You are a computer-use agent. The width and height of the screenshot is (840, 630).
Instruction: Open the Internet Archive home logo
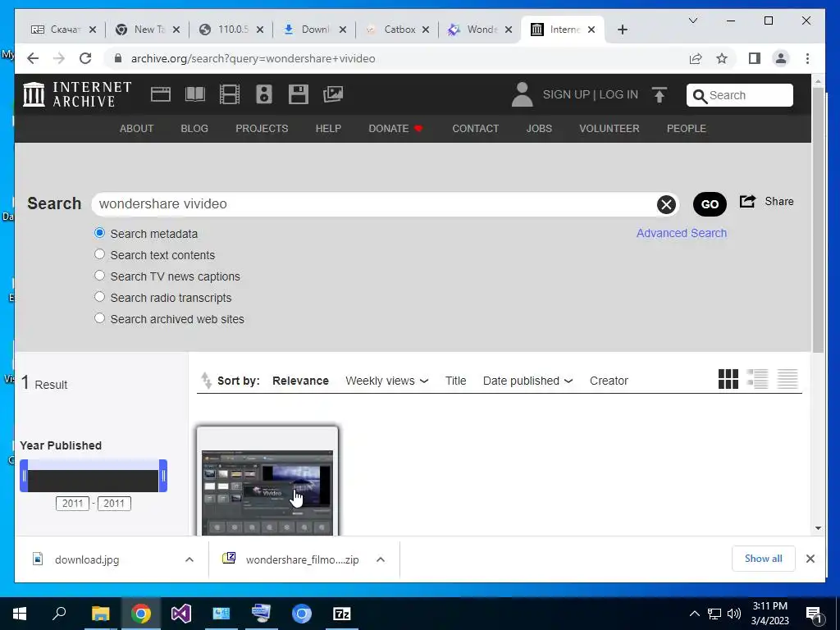pyautogui.click(x=77, y=94)
